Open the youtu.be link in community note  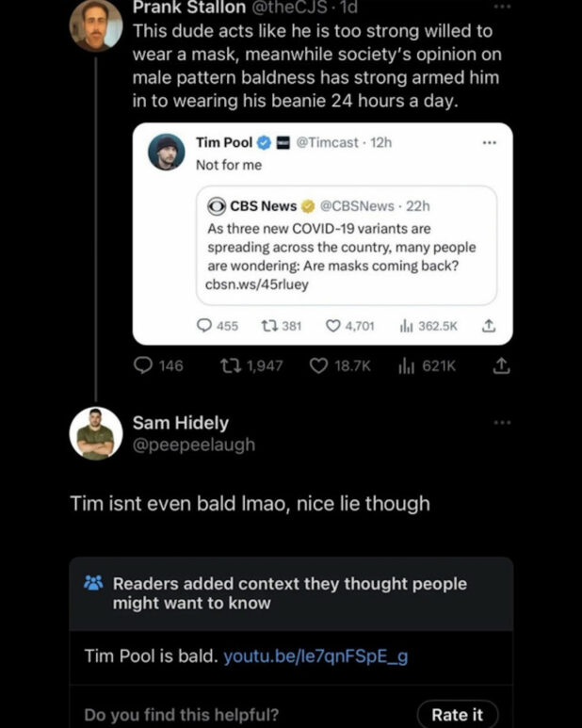point(315,655)
